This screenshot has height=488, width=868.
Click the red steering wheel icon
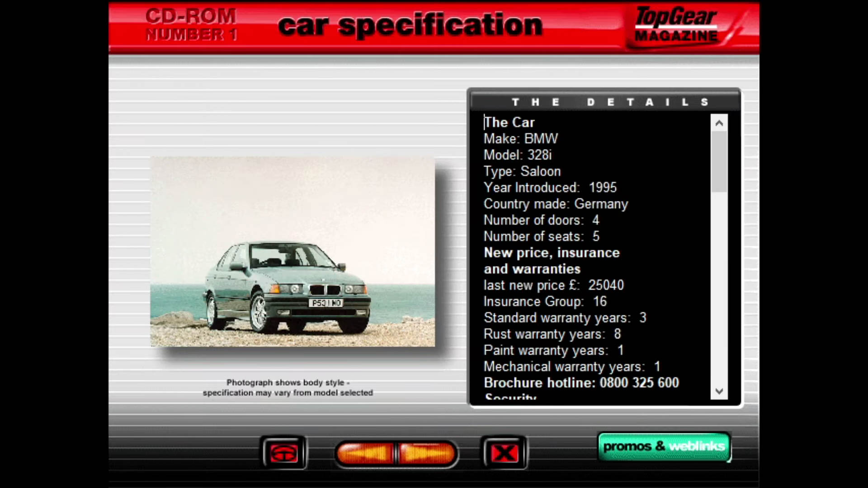[x=284, y=453]
